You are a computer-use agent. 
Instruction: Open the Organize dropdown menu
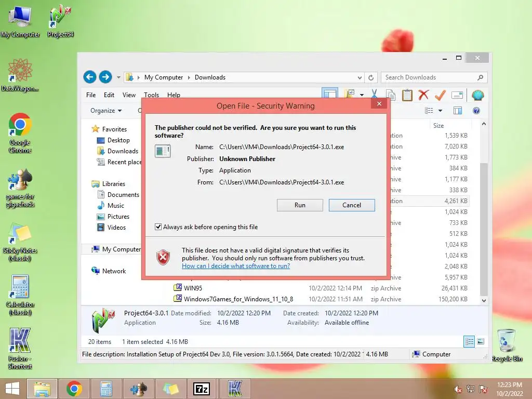click(x=106, y=111)
